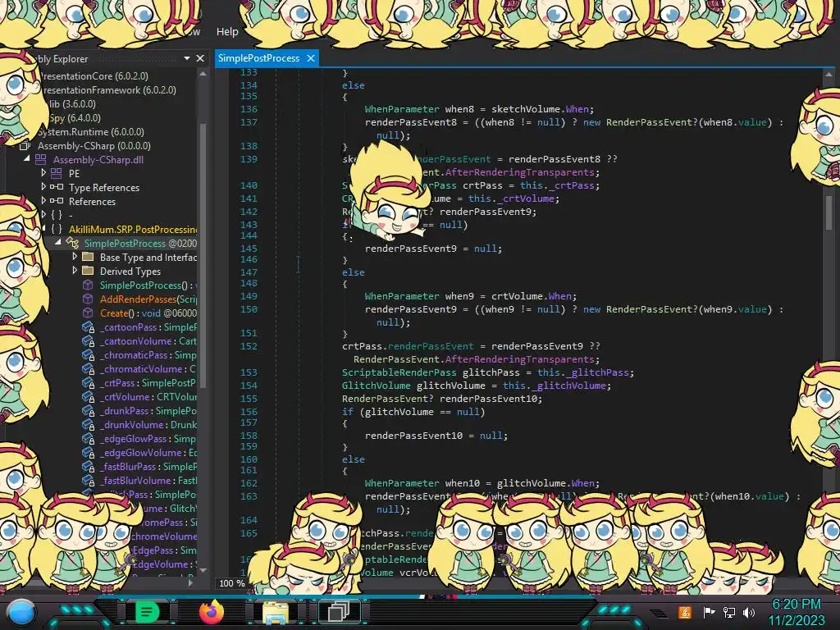Click the _edgeGlowPass field icon
840x630 pixels.
pos(89,438)
